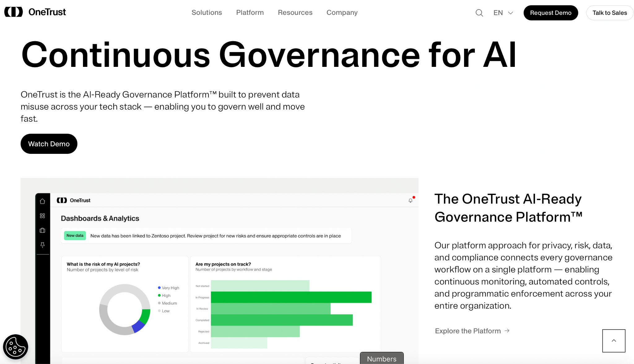Viewport: 634px width, 364px height.
Task: Click the Continuous Governance for AI headline
Action: (269, 55)
